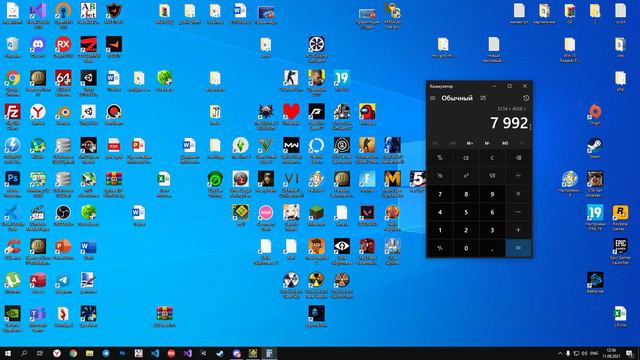640x360 pixels.
Task: Select the OpenVPN desktop shortcut
Action: 63,15
